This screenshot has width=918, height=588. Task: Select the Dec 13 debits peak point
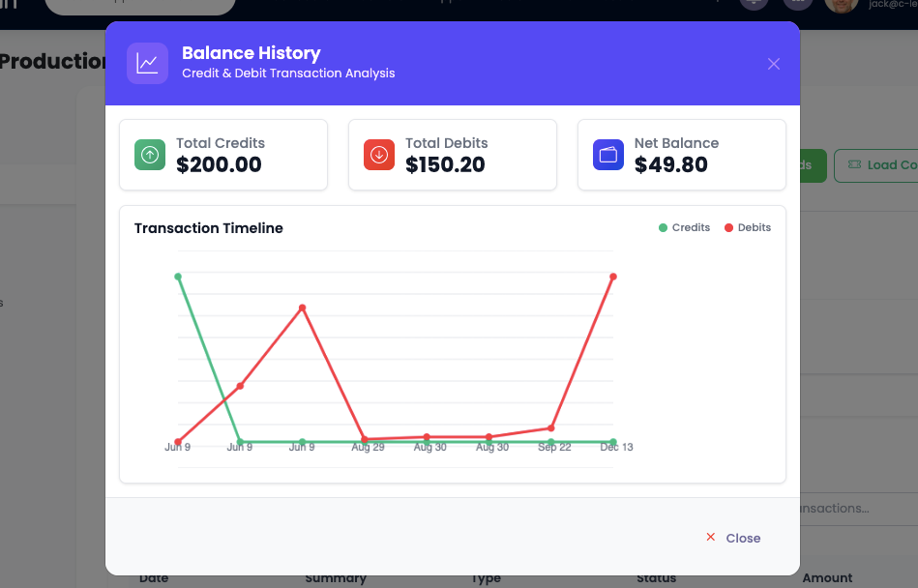[x=613, y=277]
